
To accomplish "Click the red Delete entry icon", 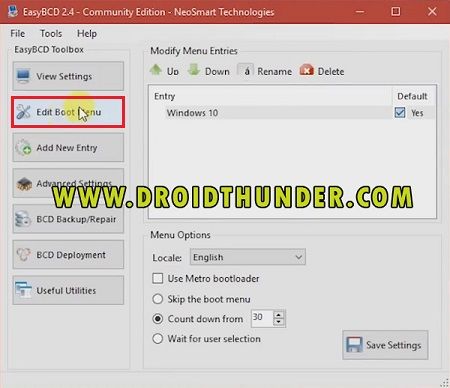I will 307,70.
